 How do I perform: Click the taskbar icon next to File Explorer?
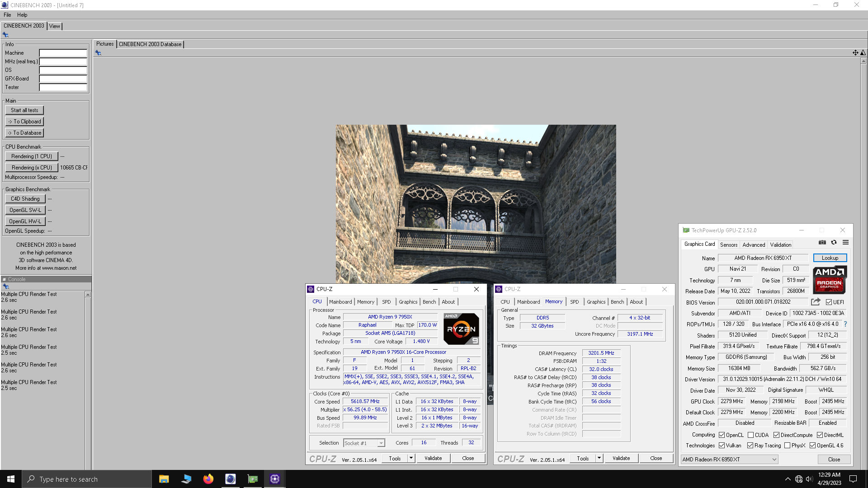pyautogui.click(x=186, y=479)
